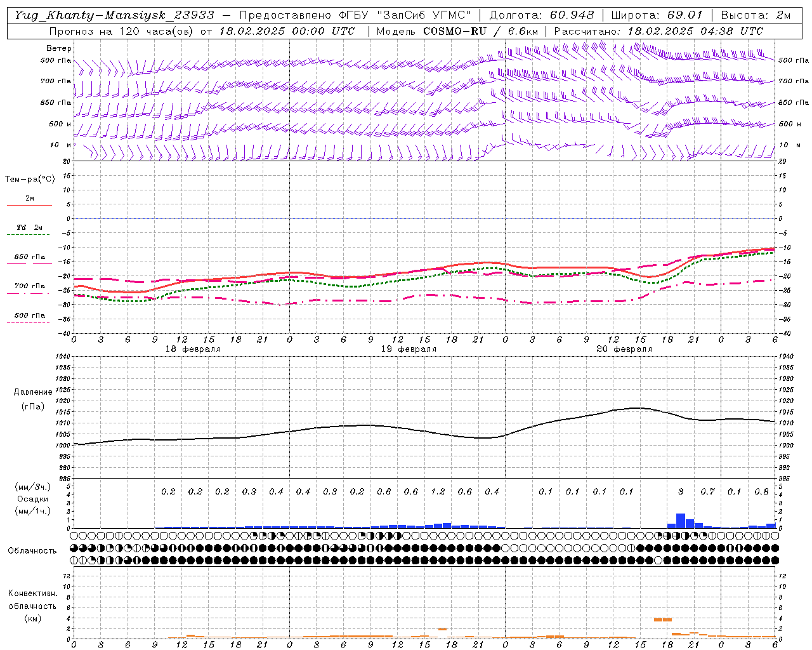Click the (мм/1ч.) precipitation unit label

tap(33, 511)
